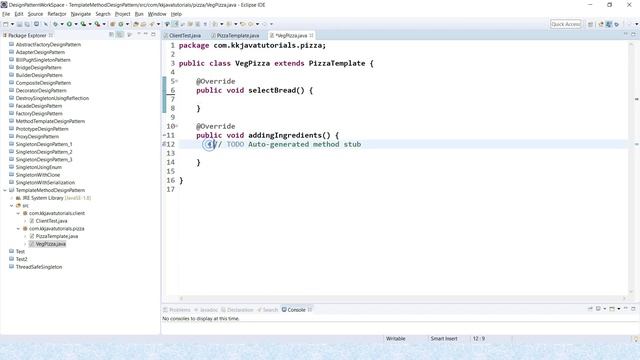Switch to the Declaration view tab
The width and height of the screenshot is (640, 360).
pyautogui.click(x=237, y=310)
